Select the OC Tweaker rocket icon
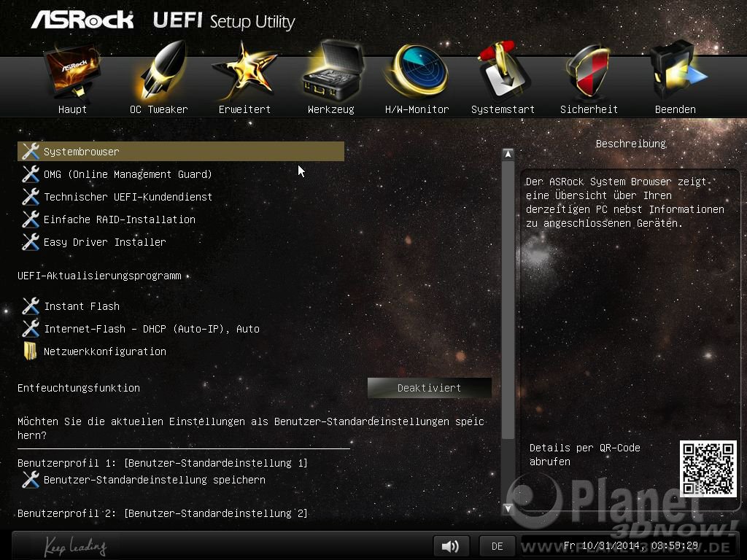Viewport: 747px width, 560px height. point(162,71)
